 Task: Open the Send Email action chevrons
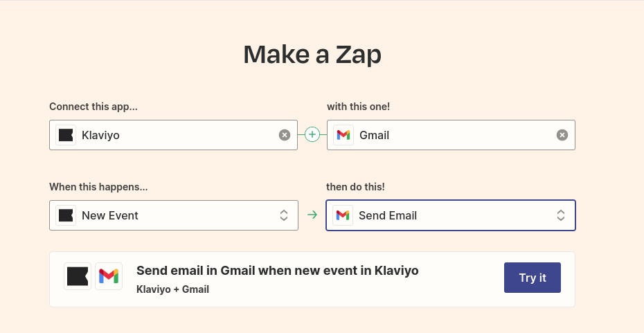tap(561, 215)
